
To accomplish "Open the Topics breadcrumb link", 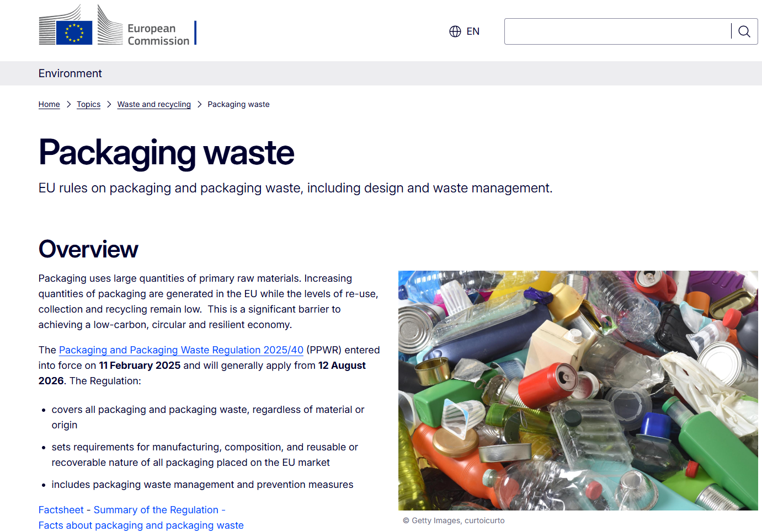I will [x=88, y=104].
